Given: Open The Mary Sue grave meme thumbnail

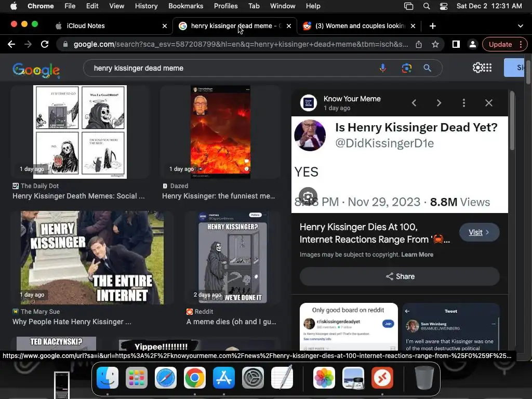Looking at the screenshot, I should [92, 258].
